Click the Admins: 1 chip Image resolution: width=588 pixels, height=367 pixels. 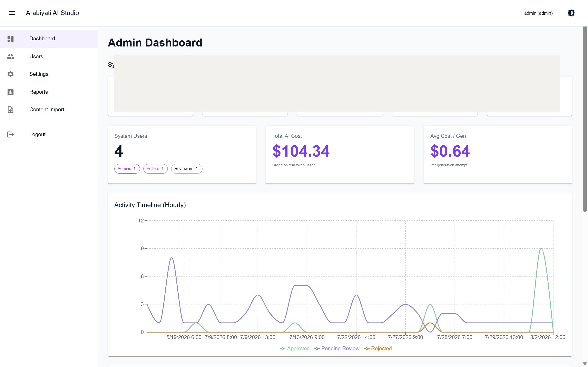(127, 169)
